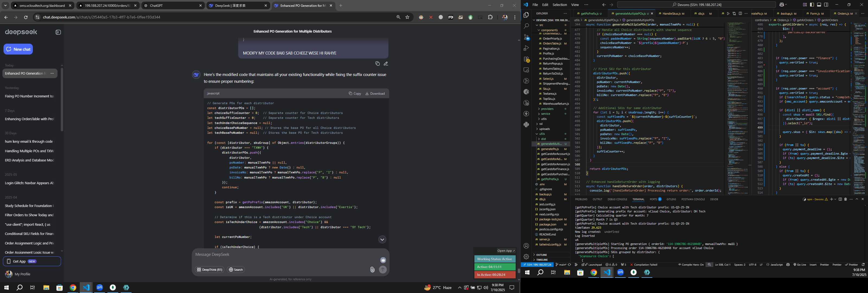Toggle Compile Hero: On in status bar
This screenshot has height=293, width=868.
pos(691,265)
